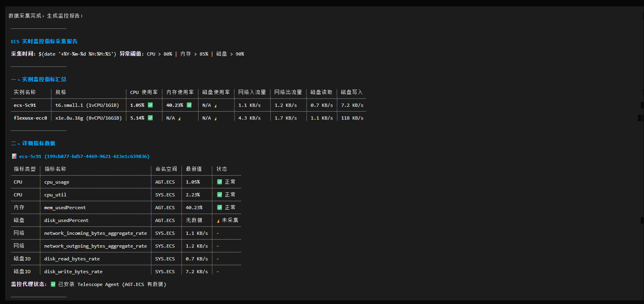Click the 0.7 KB/s disk read value in summary table
The width and height of the screenshot is (644, 304).
click(322, 105)
